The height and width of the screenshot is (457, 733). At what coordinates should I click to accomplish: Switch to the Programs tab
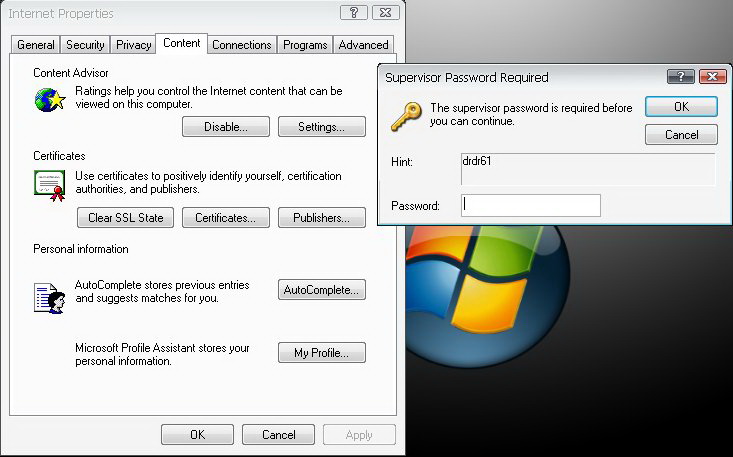(305, 45)
